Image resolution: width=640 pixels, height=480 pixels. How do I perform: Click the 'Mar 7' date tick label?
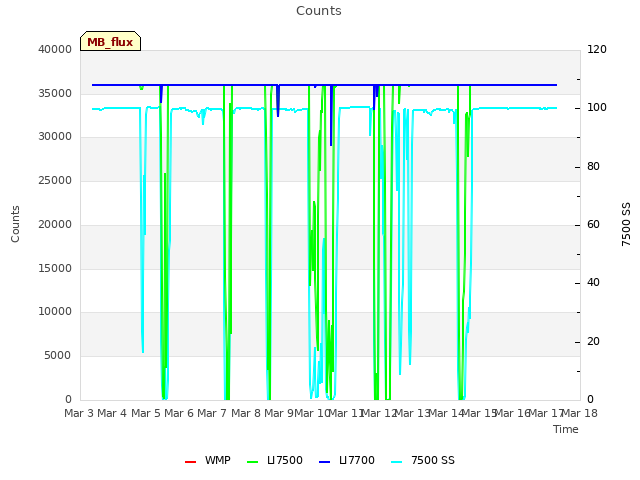(x=212, y=413)
